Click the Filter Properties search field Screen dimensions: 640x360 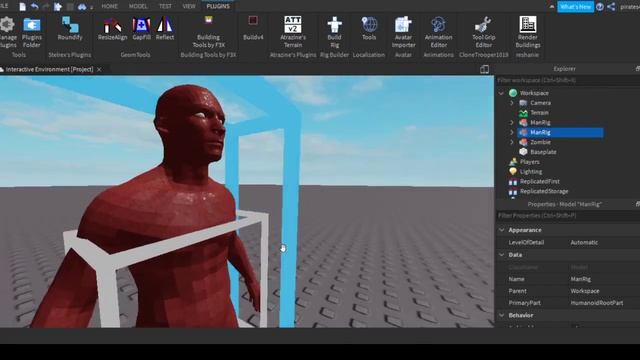pos(567,216)
